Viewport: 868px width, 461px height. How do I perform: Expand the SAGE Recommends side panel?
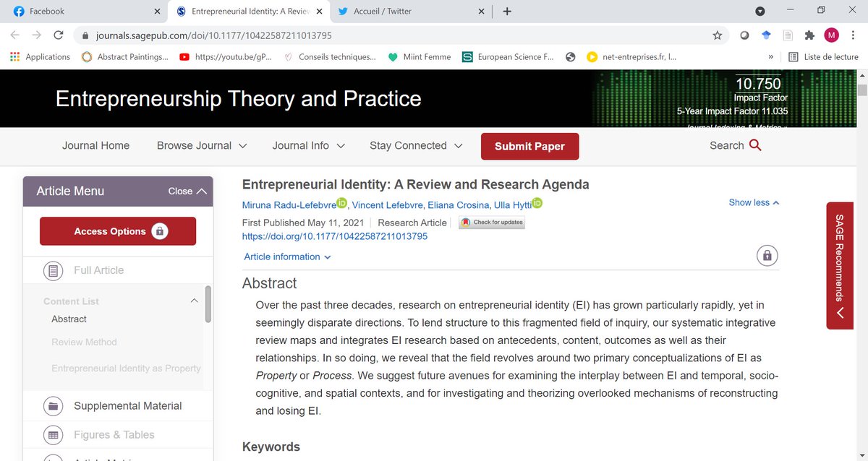point(840,266)
